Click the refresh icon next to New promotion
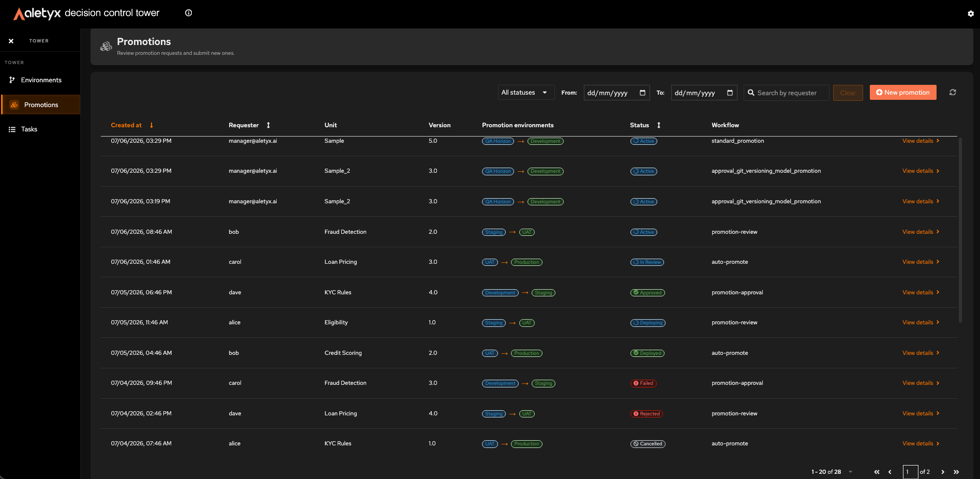 click(x=953, y=92)
